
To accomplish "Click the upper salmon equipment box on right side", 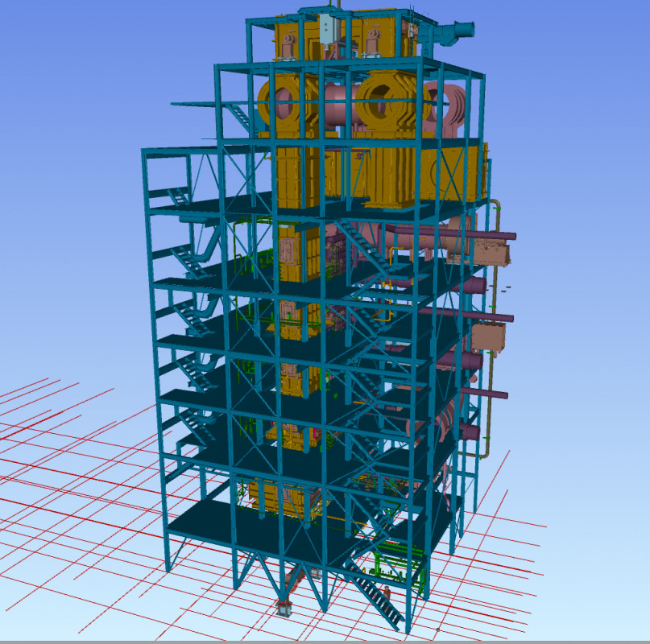I will coord(491,252).
